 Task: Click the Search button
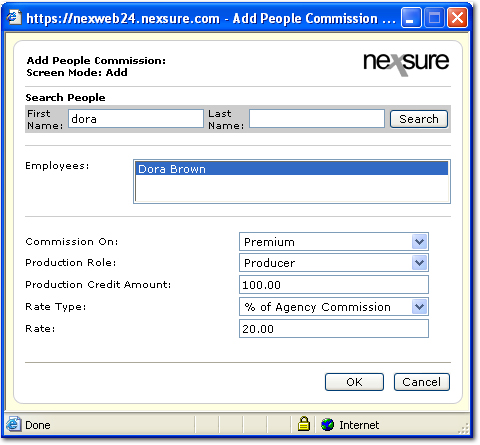pos(419,119)
